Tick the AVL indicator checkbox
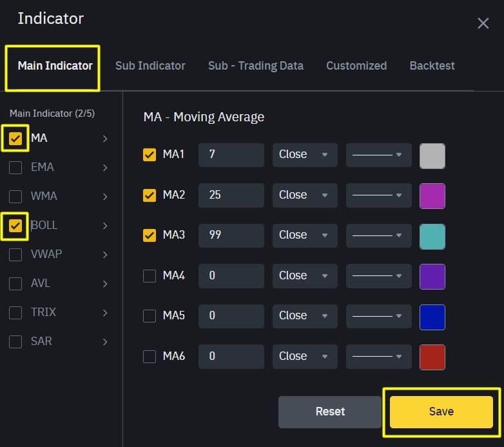Image resolution: width=504 pixels, height=447 pixels. [15, 284]
